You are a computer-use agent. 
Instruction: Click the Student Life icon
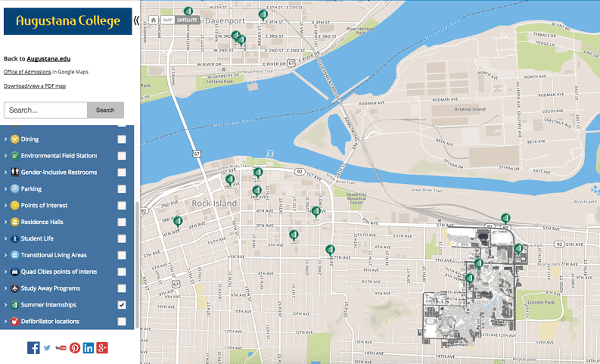click(14, 238)
